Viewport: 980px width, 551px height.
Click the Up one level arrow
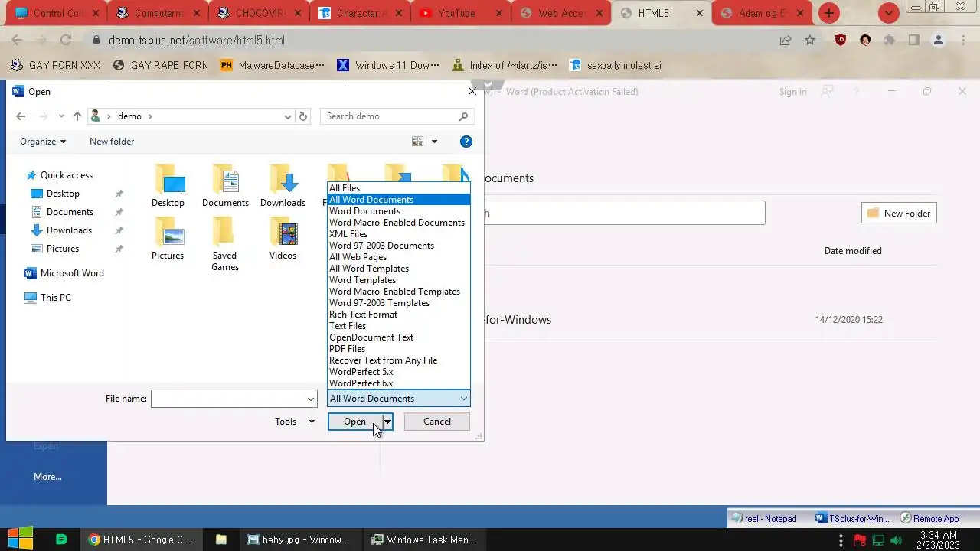click(77, 116)
